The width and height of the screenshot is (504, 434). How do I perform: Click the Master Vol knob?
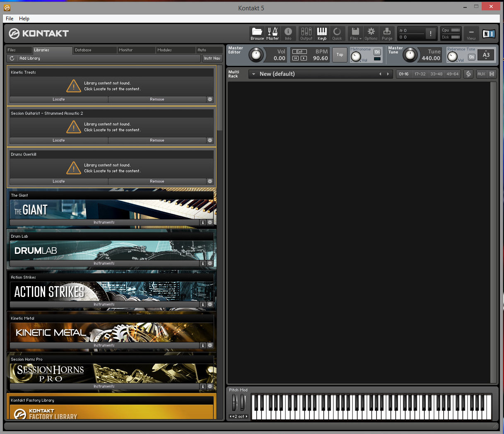pyautogui.click(x=256, y=55)
